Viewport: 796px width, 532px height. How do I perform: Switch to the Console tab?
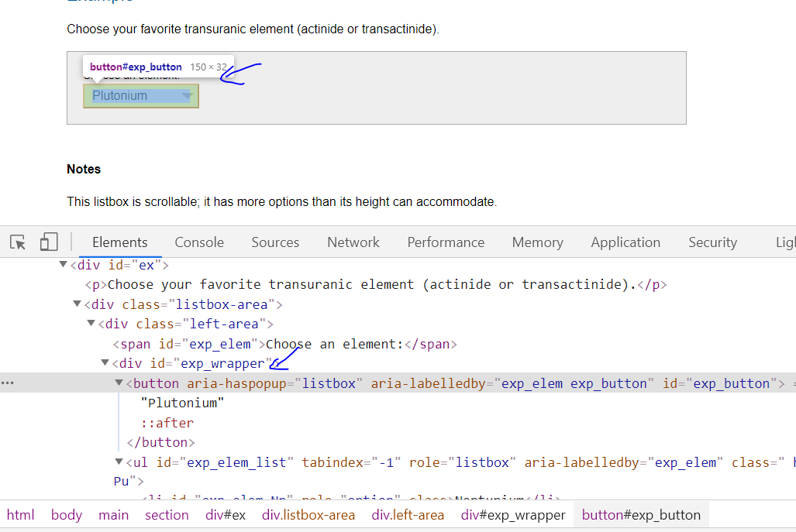(x=199, y=242)
